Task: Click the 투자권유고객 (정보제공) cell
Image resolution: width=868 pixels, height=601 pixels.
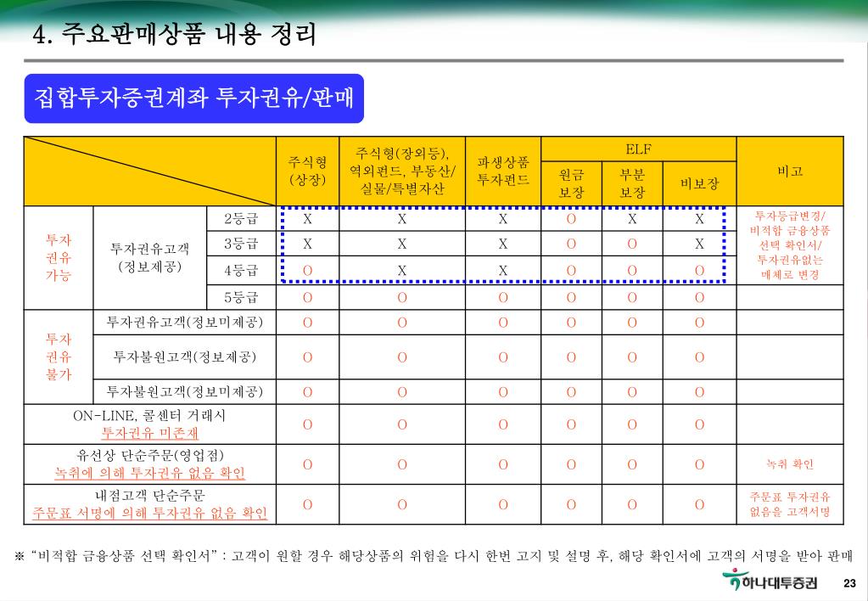Action: point(150,257)
